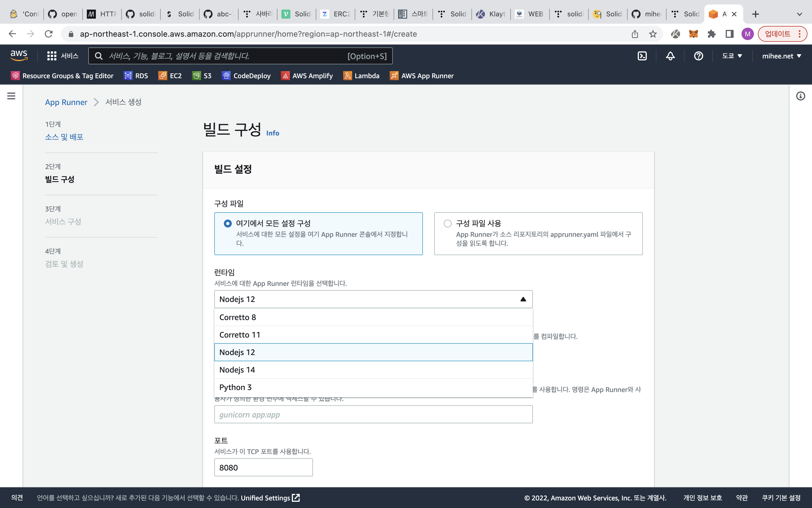This screenshot has height=508, width=812.
Task: Toggle the hamburger navigation menu
Action: point(11,96)
